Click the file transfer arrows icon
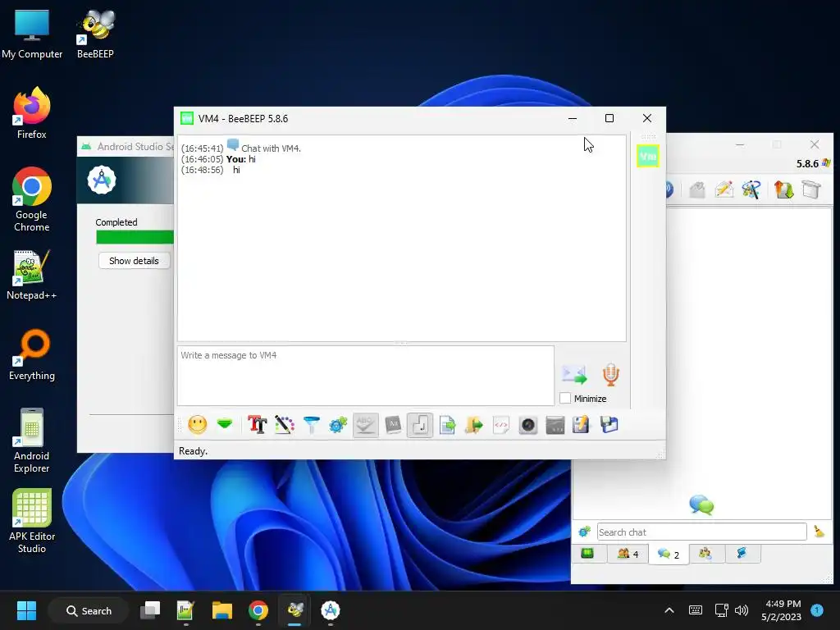Image resolution: width=840 pixels, height=630 pixels. click(x=783, y=189)
